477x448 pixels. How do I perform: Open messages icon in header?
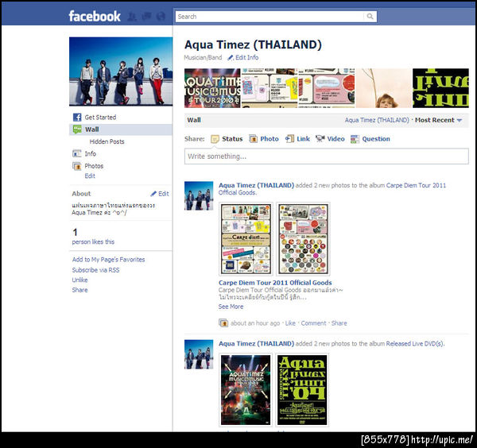tap(146, 17)
